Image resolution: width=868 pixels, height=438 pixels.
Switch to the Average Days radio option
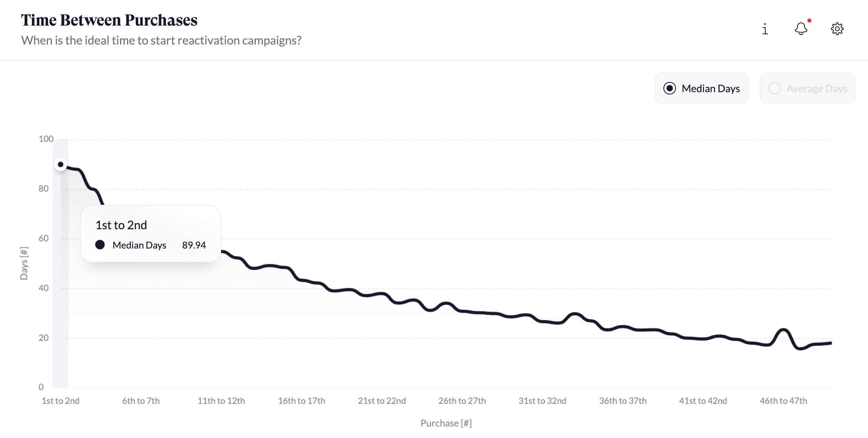[x=775, y=88]
